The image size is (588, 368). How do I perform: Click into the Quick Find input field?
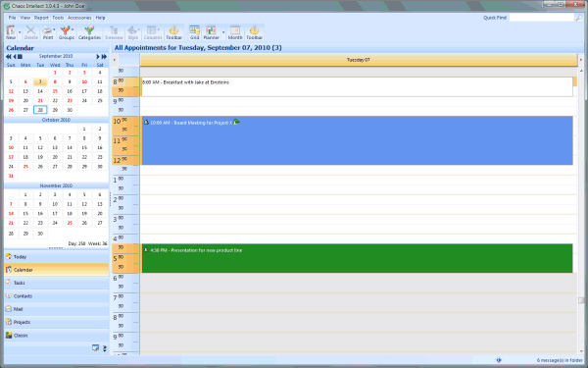(x=542, y=18)
